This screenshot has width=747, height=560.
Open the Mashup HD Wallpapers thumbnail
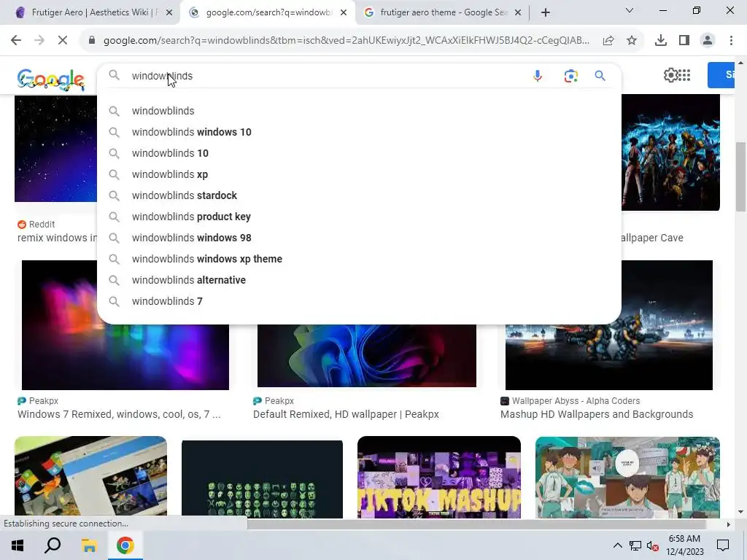point(609,357)
